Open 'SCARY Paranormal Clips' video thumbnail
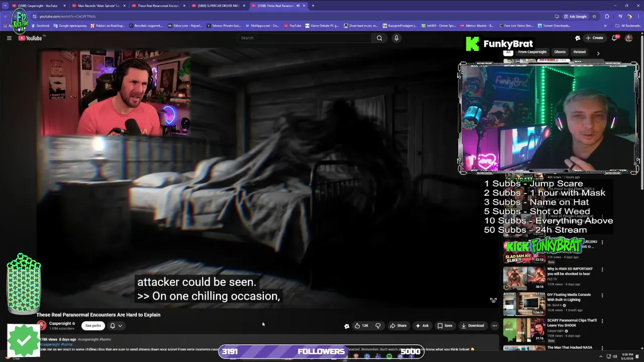 click(x=524, y=329)
